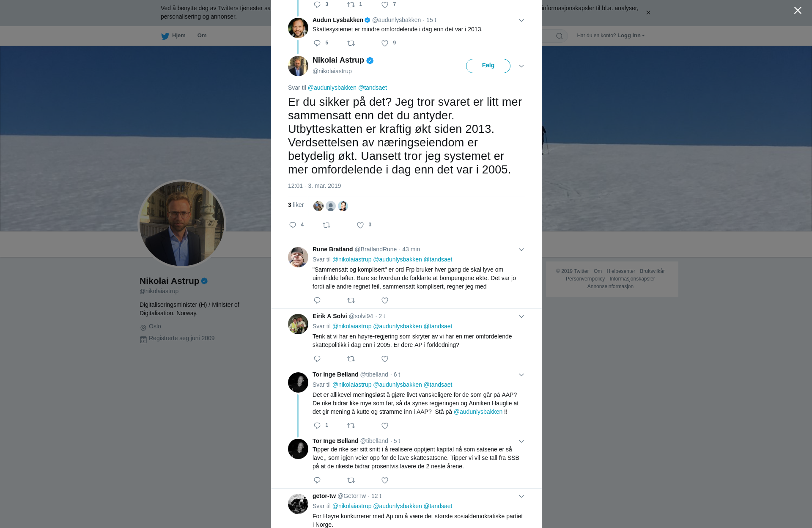Reply to Audun Lysbakken's tweet
Viewport: 812px width, 528px height.
point(317,43)
